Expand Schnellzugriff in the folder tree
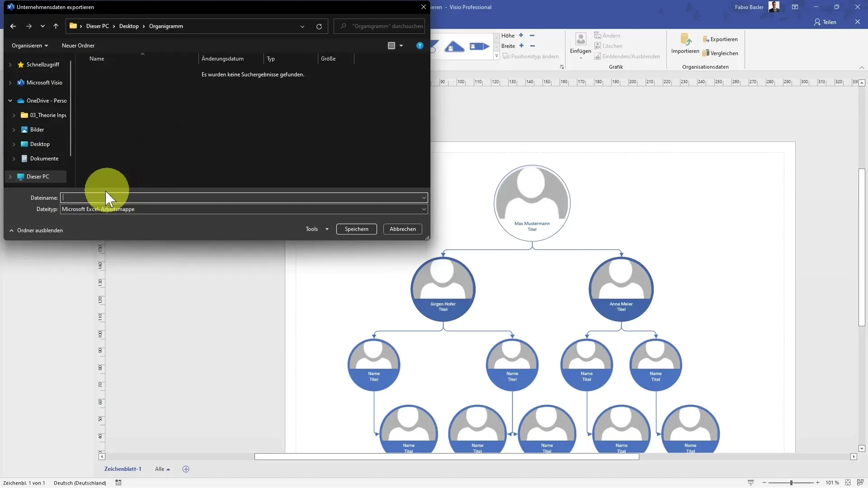868x488 pixels. [10, 65]
